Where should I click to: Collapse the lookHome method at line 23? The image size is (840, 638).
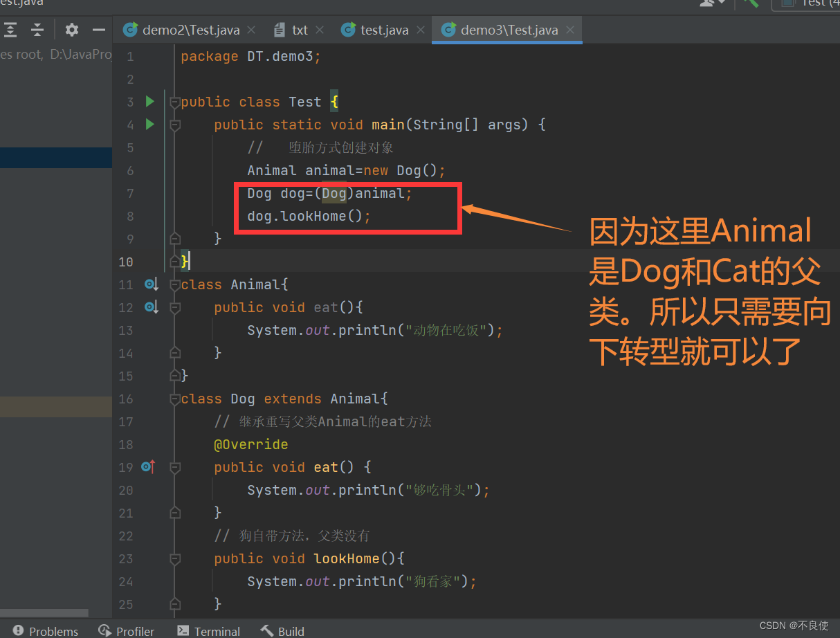[175, 559]
